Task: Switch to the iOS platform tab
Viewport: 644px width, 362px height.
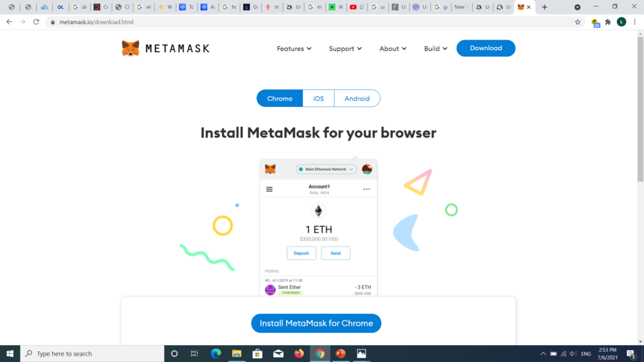Action: [318, 99]
